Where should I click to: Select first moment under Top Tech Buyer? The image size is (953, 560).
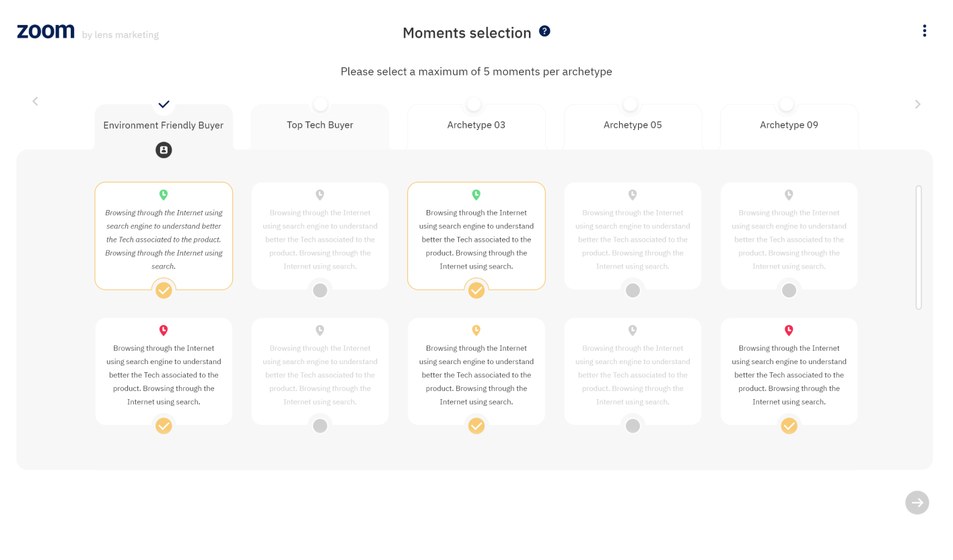click(320, 290)
